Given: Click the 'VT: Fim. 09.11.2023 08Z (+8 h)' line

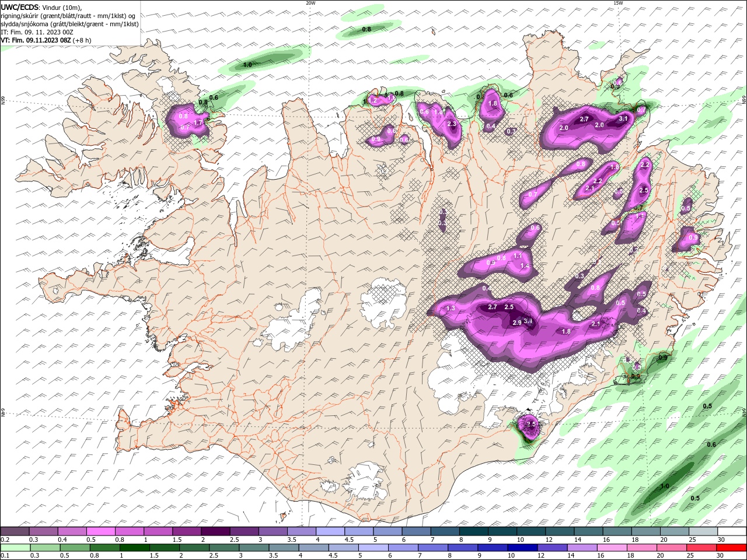Looking at the screenshot, I should [46, 40].
